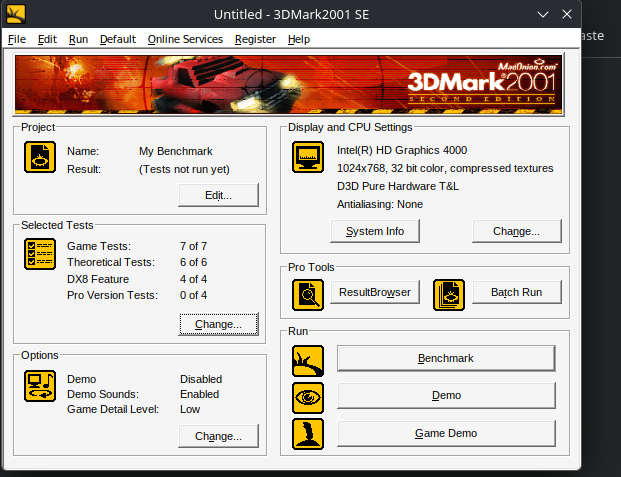This screenshot has height=477, width=621.
Task: Click the 'My Benchmark' project name
Action: coord(176,151)
